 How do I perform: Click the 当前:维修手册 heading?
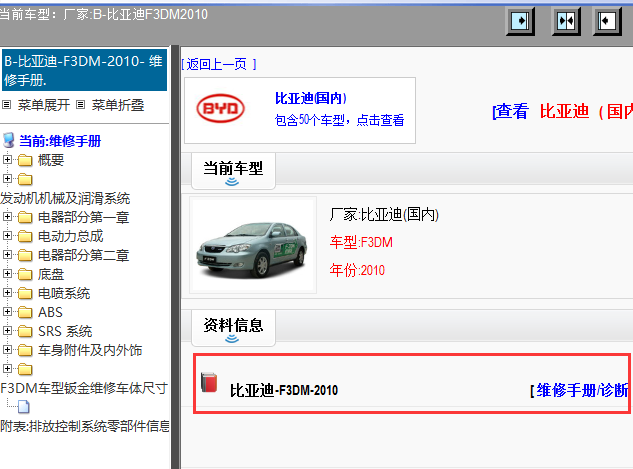[60, 141]
